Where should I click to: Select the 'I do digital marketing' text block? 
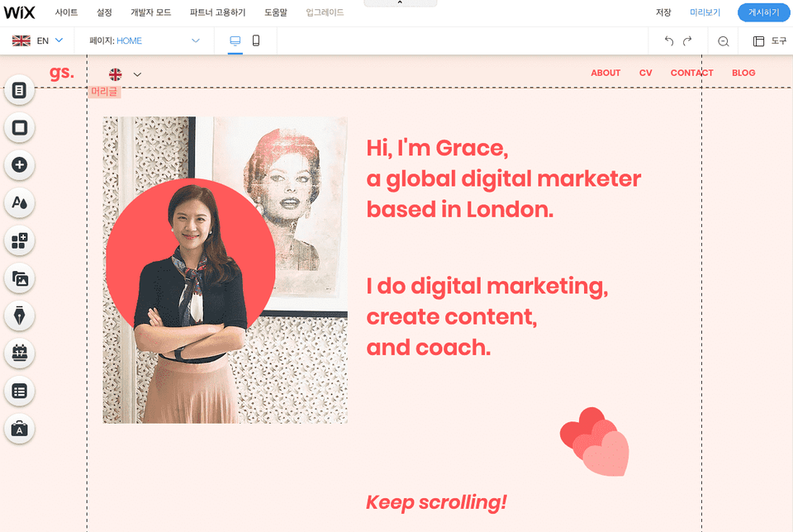tap(487, 316)
